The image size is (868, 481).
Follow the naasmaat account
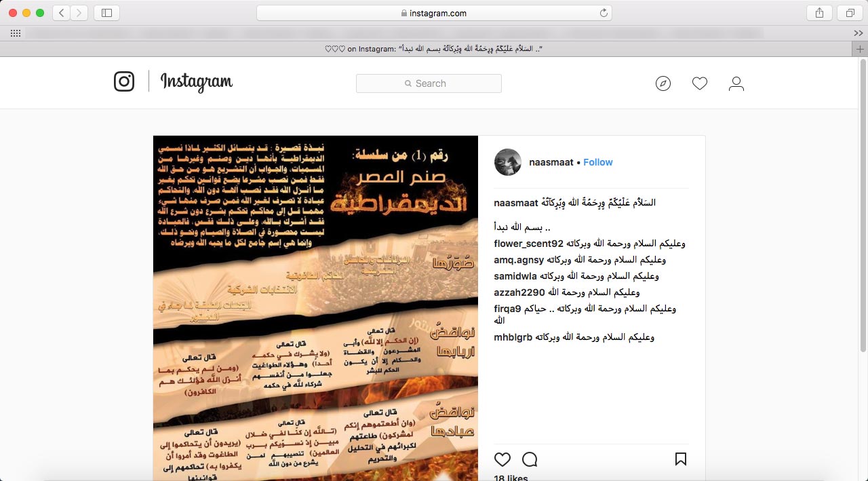pyautogui.click(x=598, y=162)
